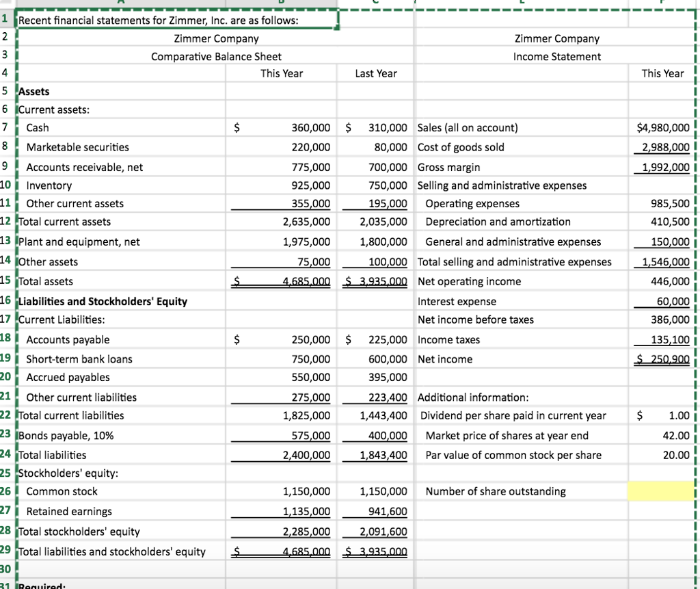This screenshot has height=589, width=700.
Task: Select Last Year column heading
Action: (x=376, y=74)
